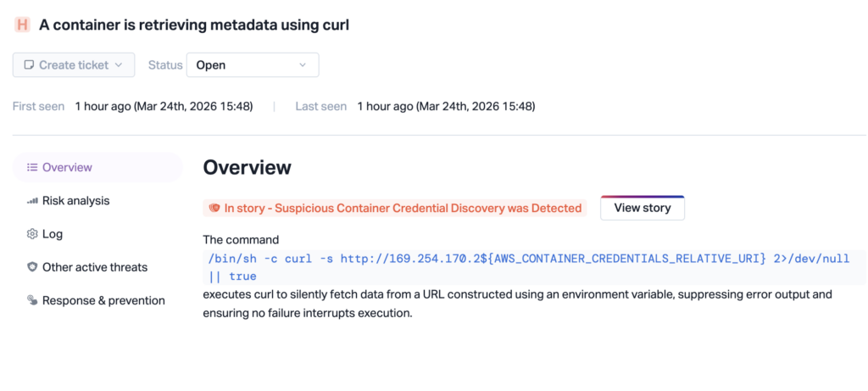Image resolution: width=868 pixels, height=391 pixels.
Task: Click the Overview list icon in sidebar
Action: click(x=32, y=167)
